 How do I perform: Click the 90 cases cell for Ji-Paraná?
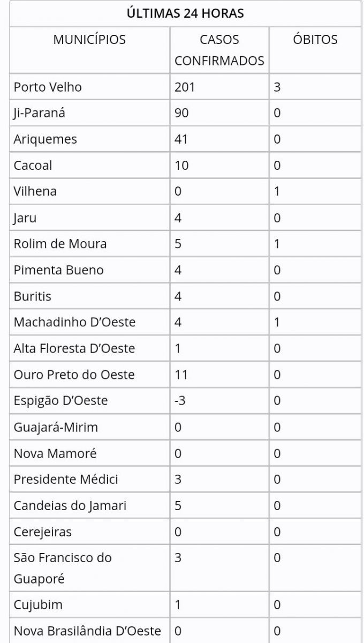point(181,113)
